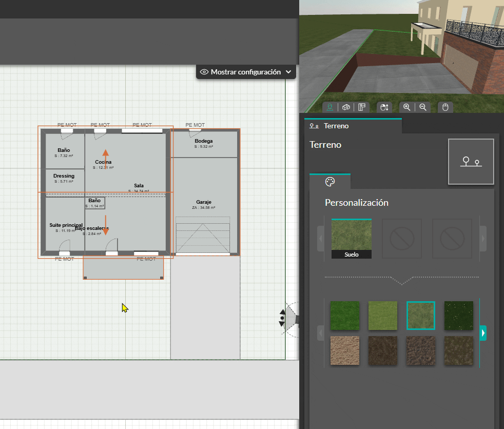Image resolution: width=504 pixels, height=429 pixels.
Task: Go to next page of ground textures
Action: pos(483,333)
